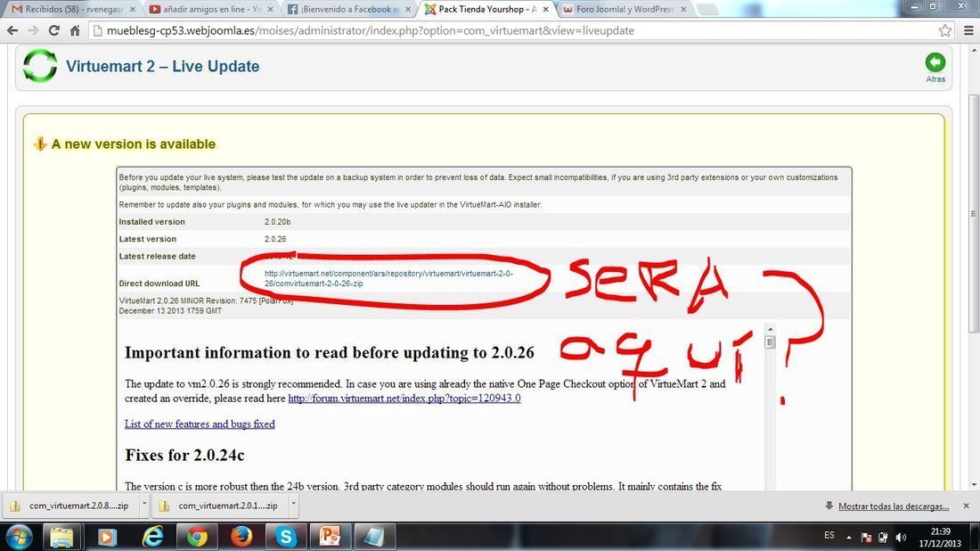
Task: Click the inner changelog scrollbar up arrow
Action: [x=770, y=329]
